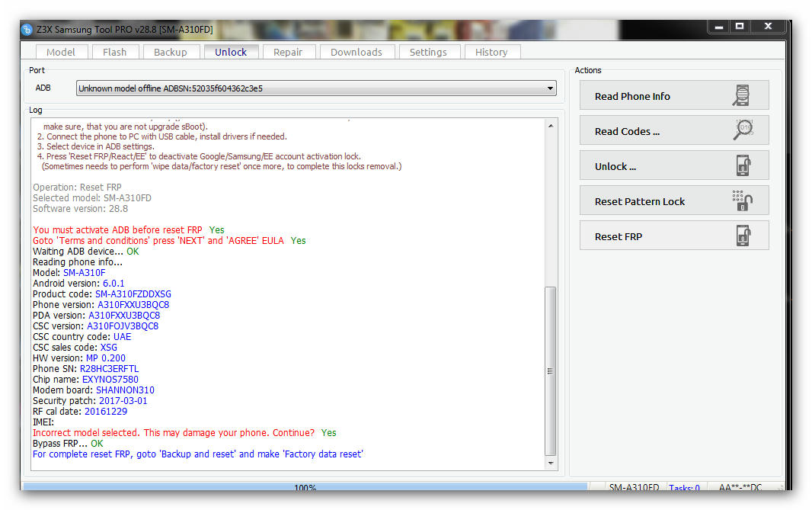The image size is (812, 510).
Task: Click the Read Phone Info button label
Action: tap(632, 96)
